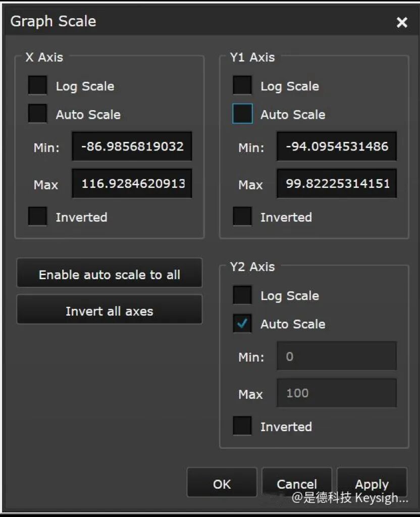
Task: Select the Y1 Axis Max value field
Action: (336, 183)
